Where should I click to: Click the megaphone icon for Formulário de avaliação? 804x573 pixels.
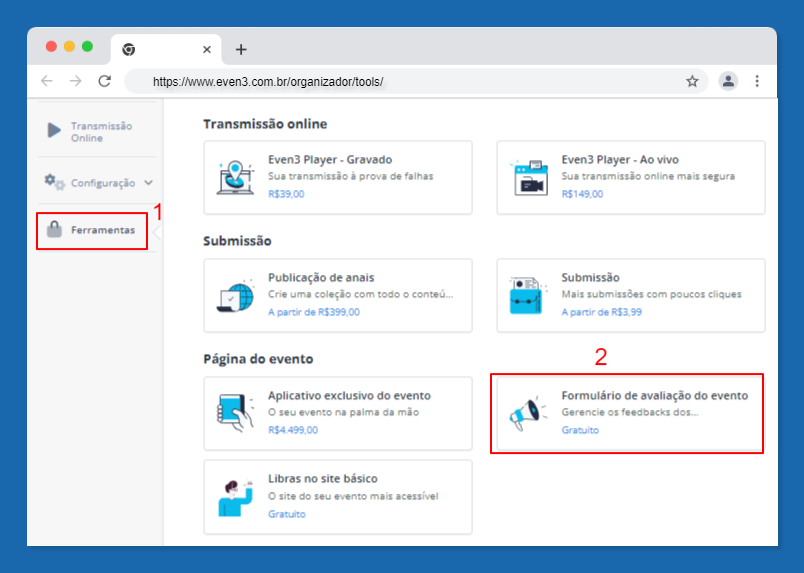tap(528, 413)
